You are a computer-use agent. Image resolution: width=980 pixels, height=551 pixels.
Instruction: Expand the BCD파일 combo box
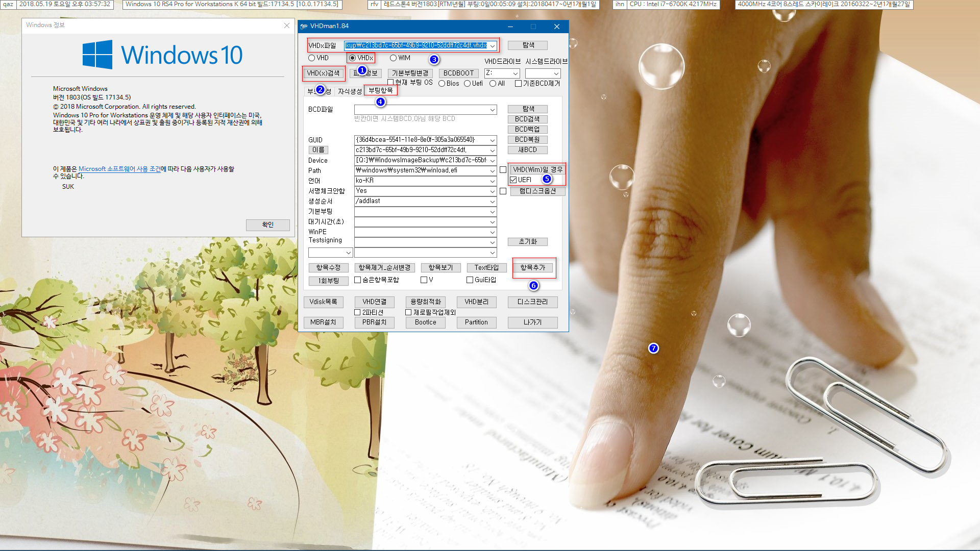coord(493,110)
